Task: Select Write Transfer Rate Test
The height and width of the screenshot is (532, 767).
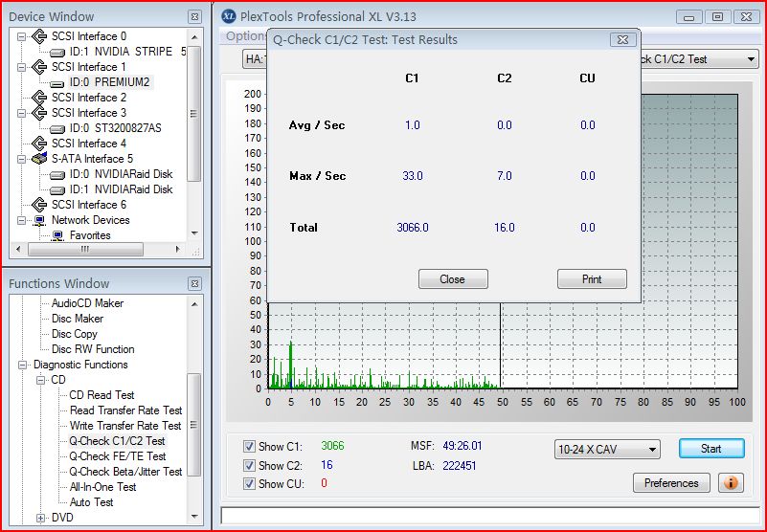Action: tap(125, 426)
